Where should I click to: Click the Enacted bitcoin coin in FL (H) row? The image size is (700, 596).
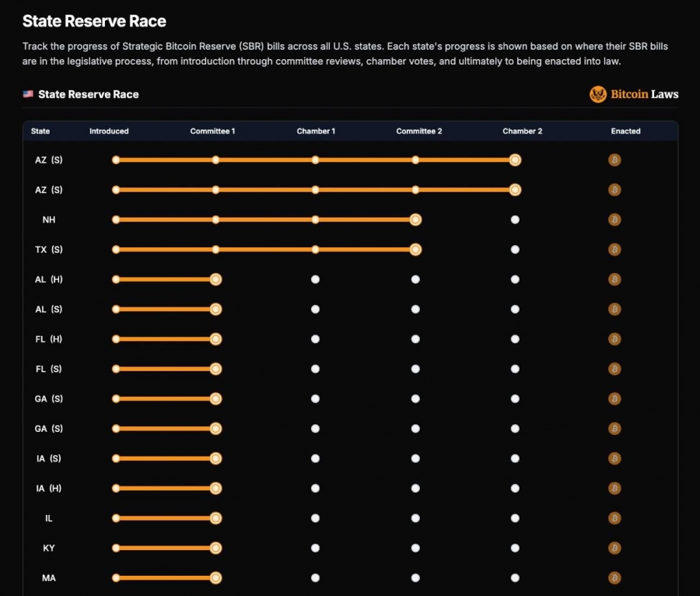(614, 339)
